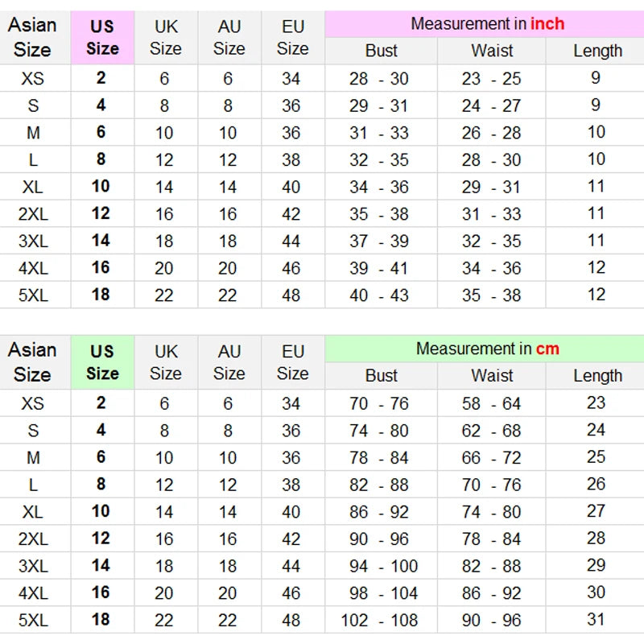Click the 'Measurement in inch' header
The width and height of the screenshot is (644, 644).
(487, 24)
